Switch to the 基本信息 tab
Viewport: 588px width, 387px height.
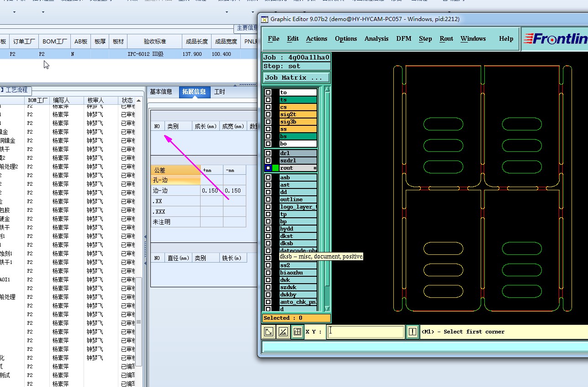pos(161,92)
